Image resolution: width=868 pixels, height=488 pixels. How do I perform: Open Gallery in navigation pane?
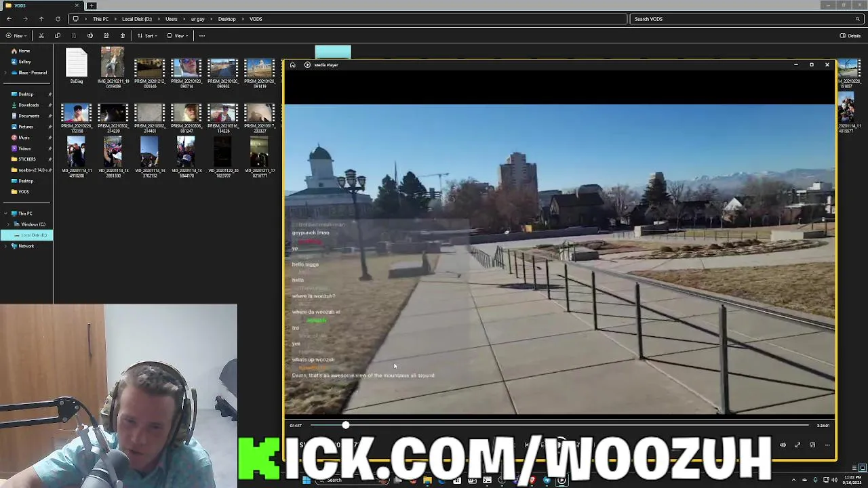coord(24,62)
